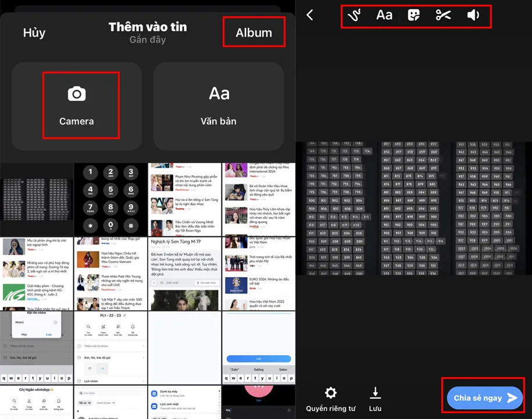Screen dimensions: 532x419
Task: Select the phone dial pad screenshot thumbnail
Action: pyautogui.click(x=110, y=199)
